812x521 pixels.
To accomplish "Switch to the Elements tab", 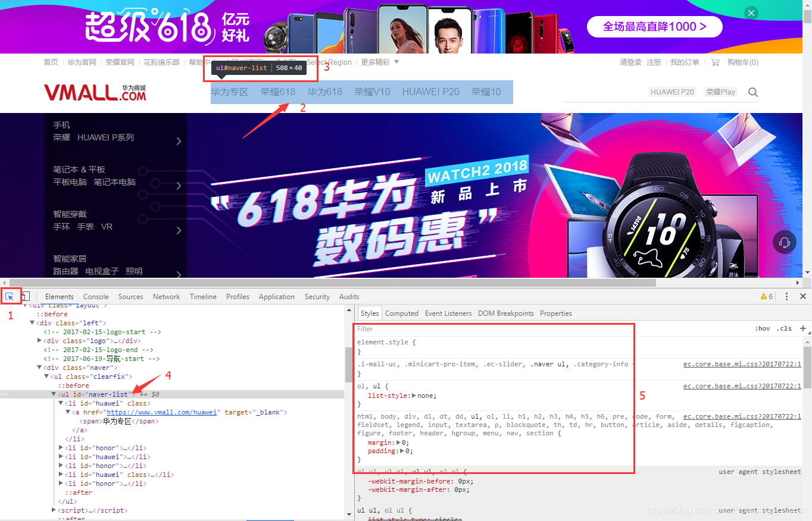I will [x=60, y=297].
